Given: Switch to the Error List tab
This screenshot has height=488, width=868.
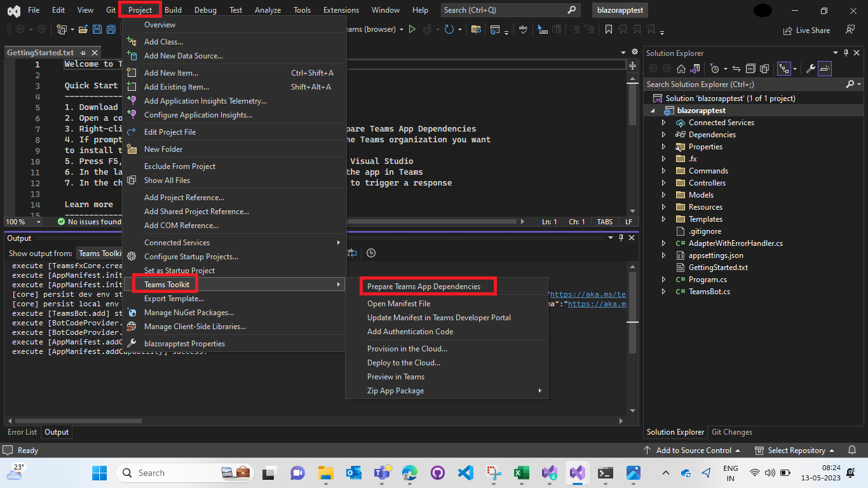Looking at the screenshot, I should [22, 432].
